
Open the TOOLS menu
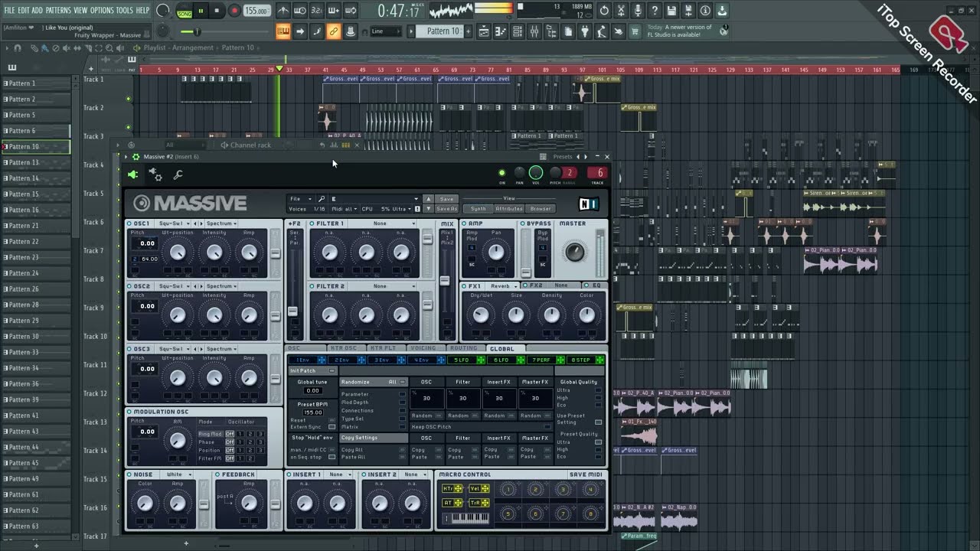(124, 10)
